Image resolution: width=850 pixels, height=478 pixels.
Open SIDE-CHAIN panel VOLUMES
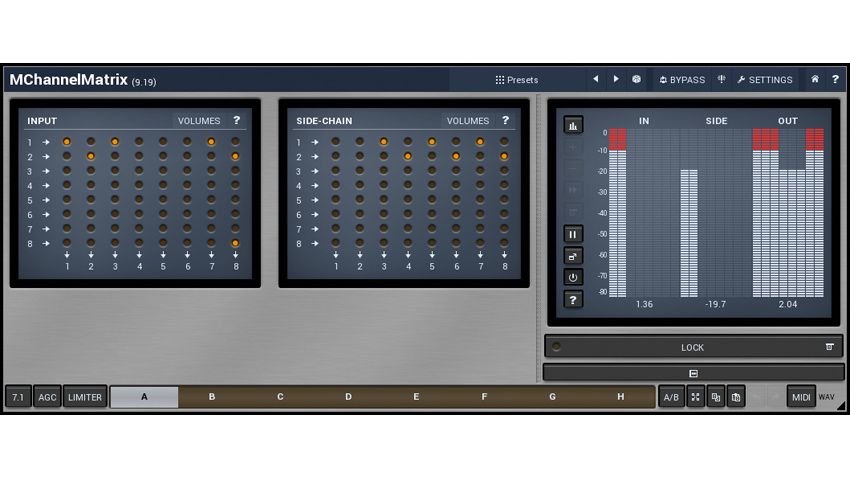pyautogui.click(x=468, y=121)
